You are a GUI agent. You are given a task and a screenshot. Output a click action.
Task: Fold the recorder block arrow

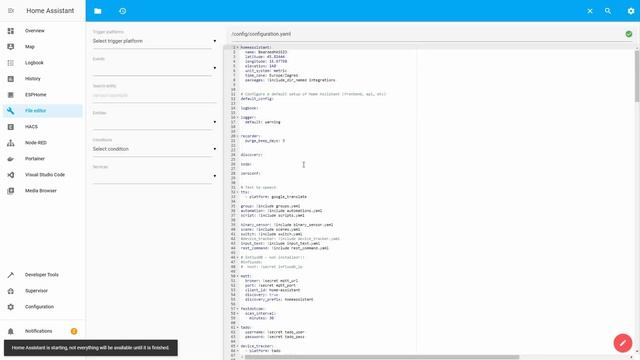[x=238, y=136]
